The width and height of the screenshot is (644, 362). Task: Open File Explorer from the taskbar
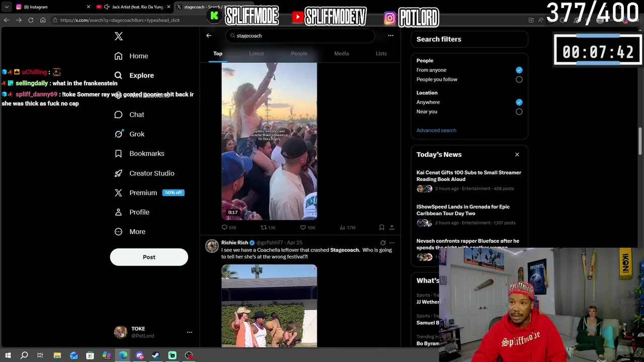coord(57,355)
